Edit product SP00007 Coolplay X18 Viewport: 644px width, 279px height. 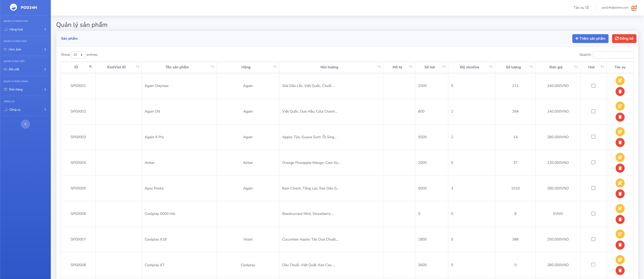(620, 234)
